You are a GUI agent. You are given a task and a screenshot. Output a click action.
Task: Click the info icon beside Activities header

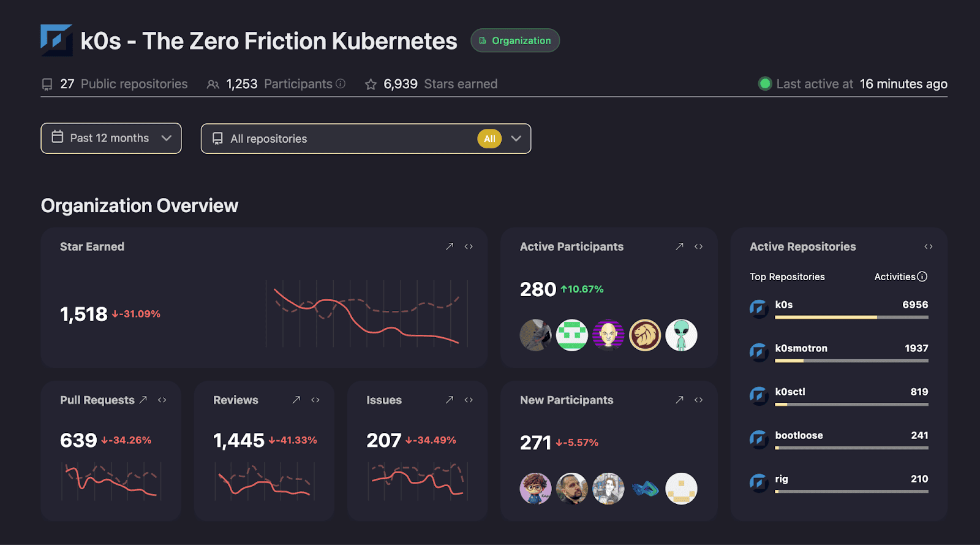(x=923, y=276)
